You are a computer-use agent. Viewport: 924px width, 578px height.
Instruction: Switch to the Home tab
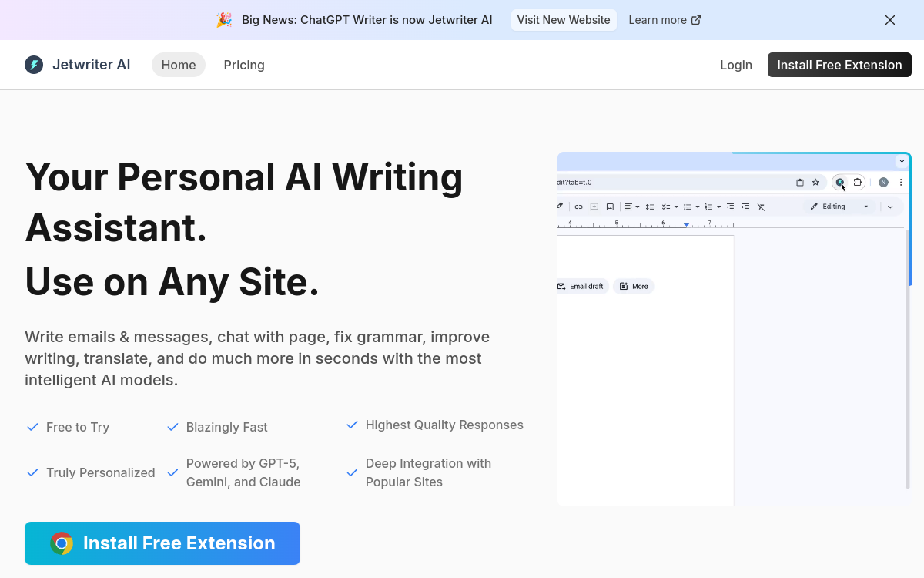[178, 65]
